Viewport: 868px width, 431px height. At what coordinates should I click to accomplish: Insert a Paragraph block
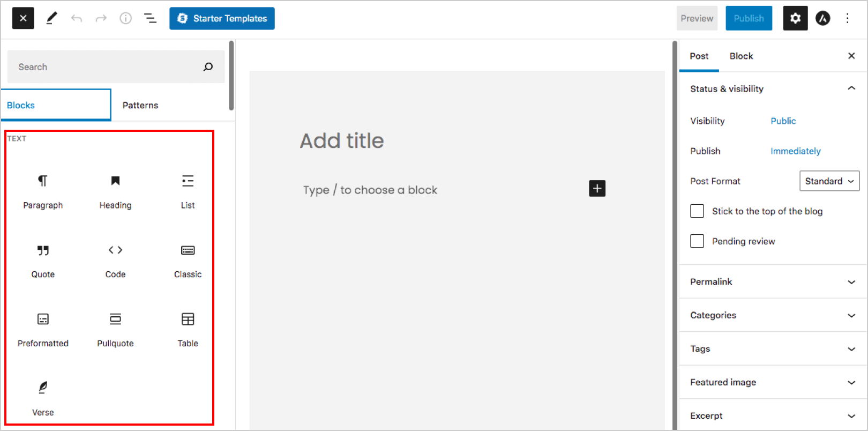point(43,190)
